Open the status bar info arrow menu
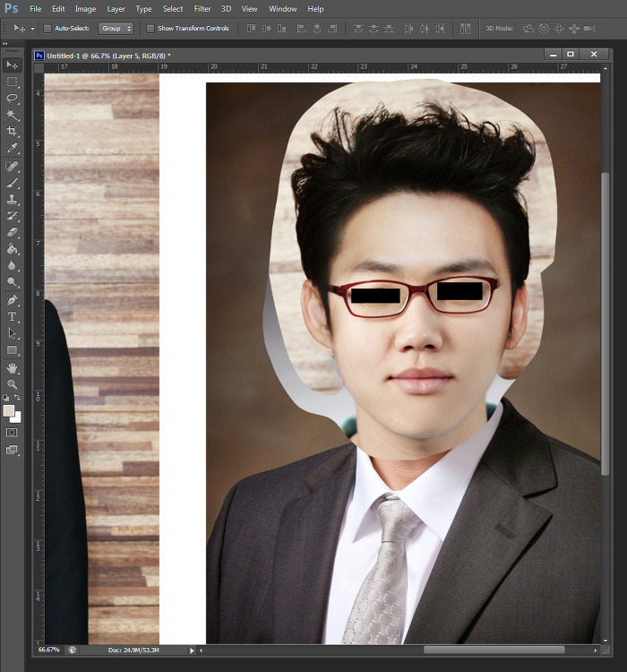The width and height of the screenshot is (627, 672). [x=192, y=650]
